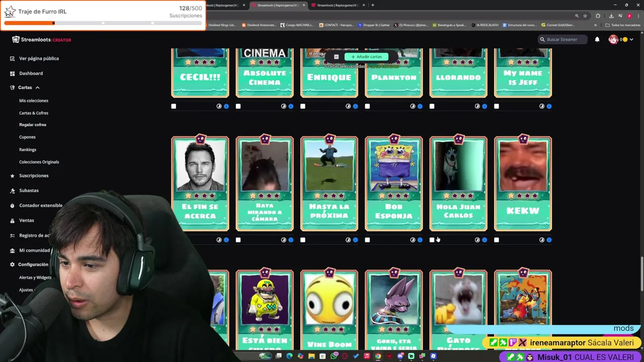Open the Chrome three-dot menu

638,16
